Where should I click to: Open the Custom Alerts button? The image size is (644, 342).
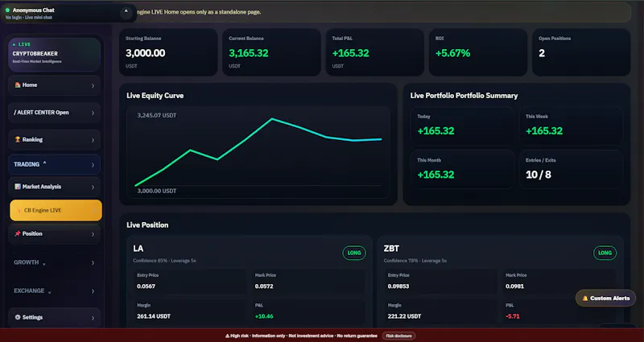pos(605,298)
